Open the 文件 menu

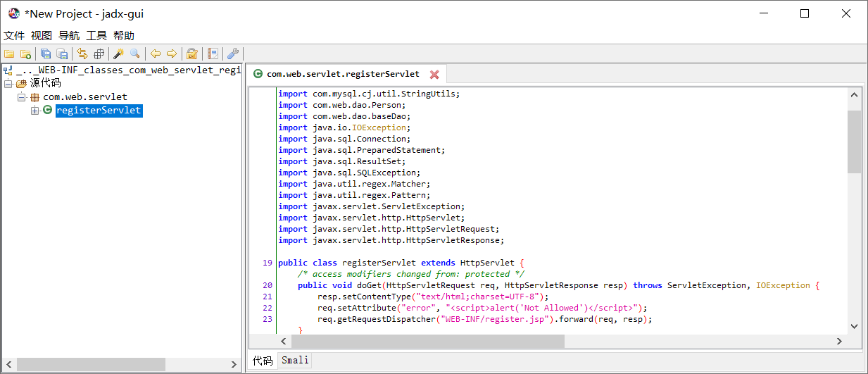pos(14,35)
